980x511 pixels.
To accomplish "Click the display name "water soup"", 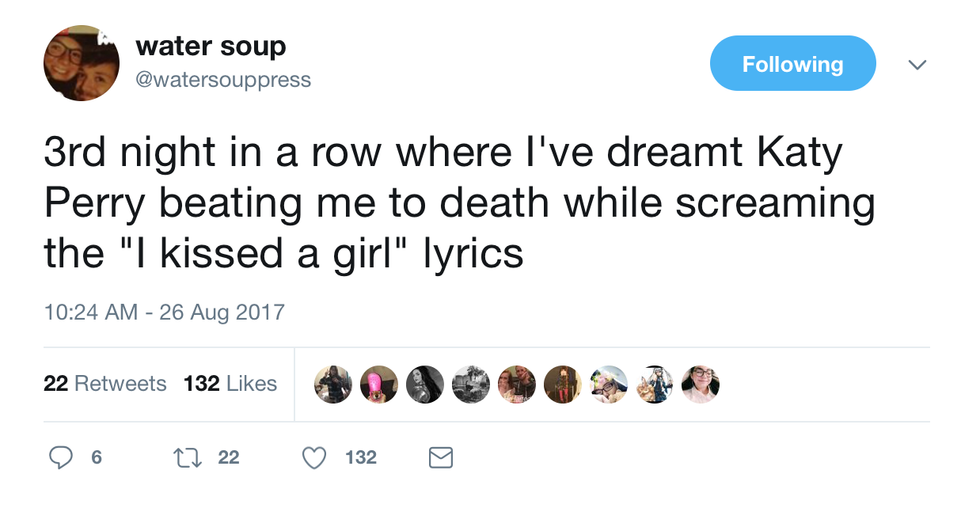I will pyautogui.click(x=210, y=46).
